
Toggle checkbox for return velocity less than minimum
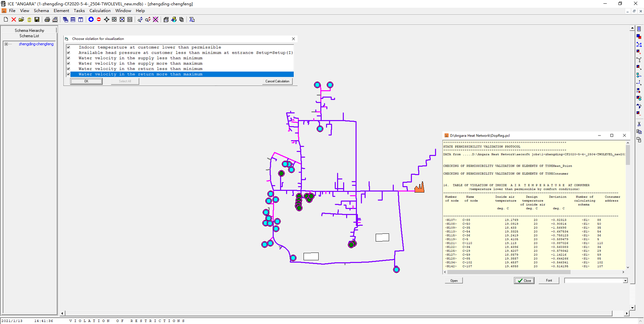(x=68, y=69)
